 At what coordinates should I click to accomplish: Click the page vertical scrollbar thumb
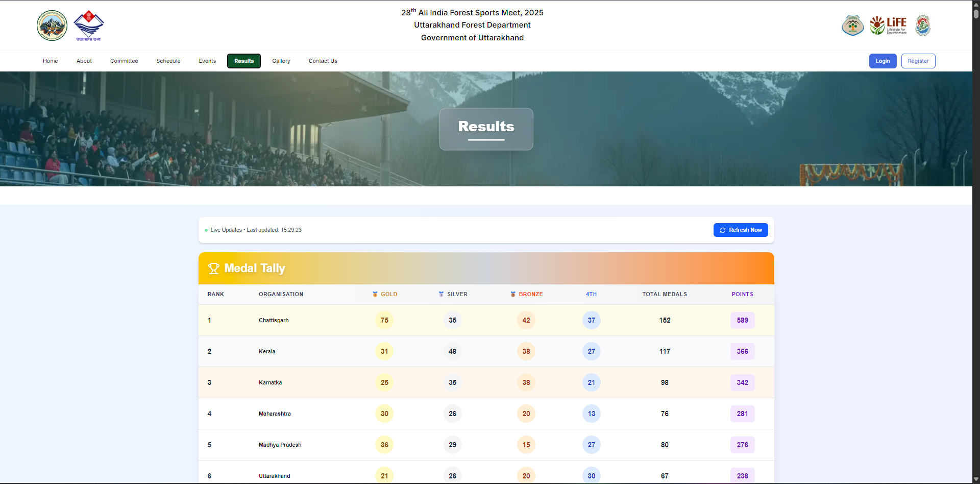(x=976, y=14)
